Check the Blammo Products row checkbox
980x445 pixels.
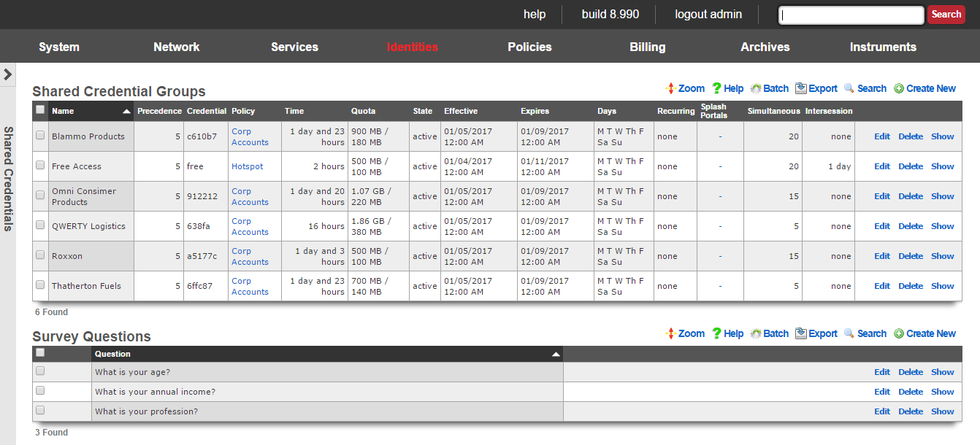point(40,135)
